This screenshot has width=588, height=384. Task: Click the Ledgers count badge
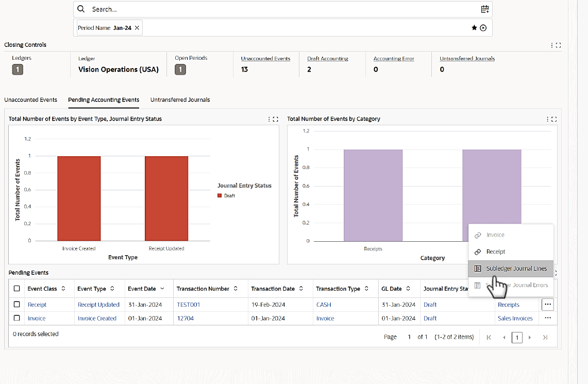pyautogui.click(x=17, y=70)
